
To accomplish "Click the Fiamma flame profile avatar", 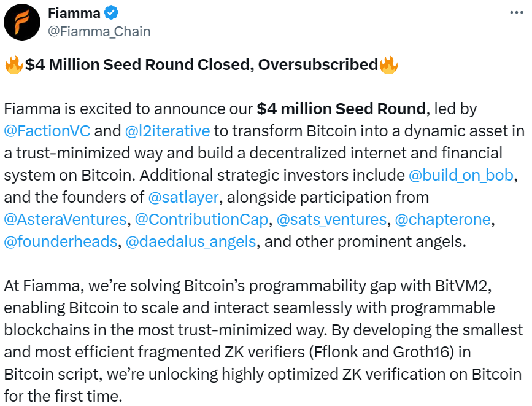I will pos(23,21).
